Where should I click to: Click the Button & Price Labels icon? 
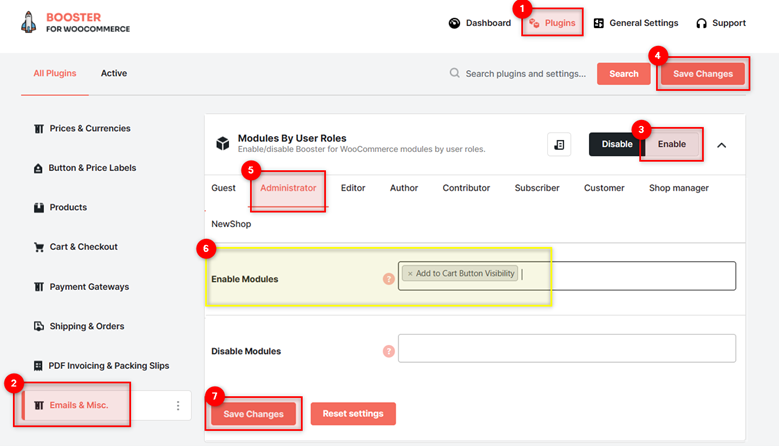pyautogui.click(x=38, y=168)
